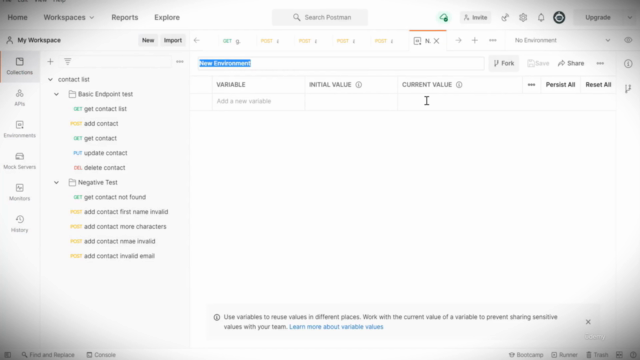Viewport: 640px width, 360px height.
Task: Go to Home
Action: (x=18, y=18)
